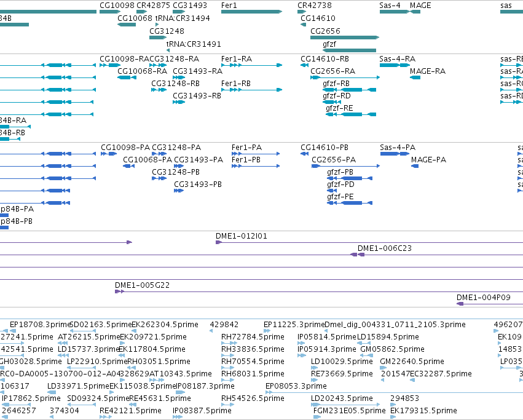This screenshot has width=523, height=420.
Task: Select transcript gfzf-RB label
Action: click(336, 84)
